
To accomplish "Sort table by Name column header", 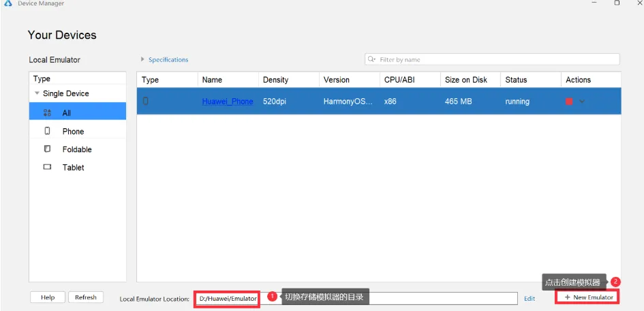I will 228,80.
